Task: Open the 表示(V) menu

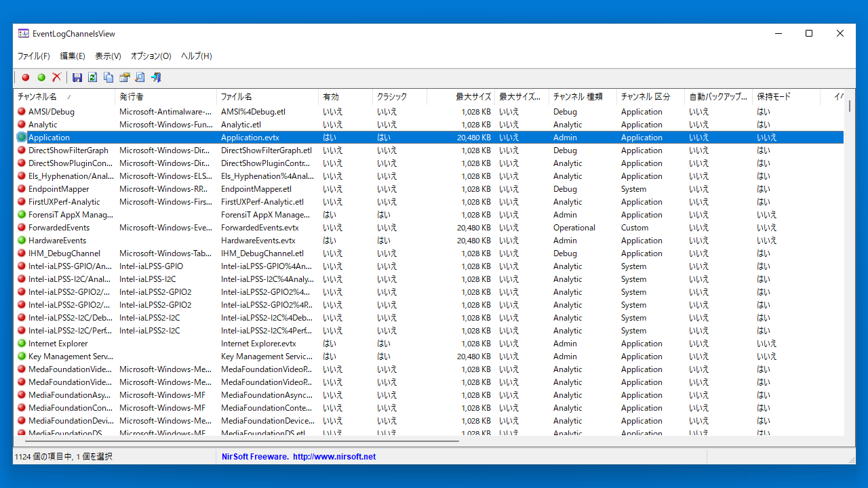Action: pos(108,56)
